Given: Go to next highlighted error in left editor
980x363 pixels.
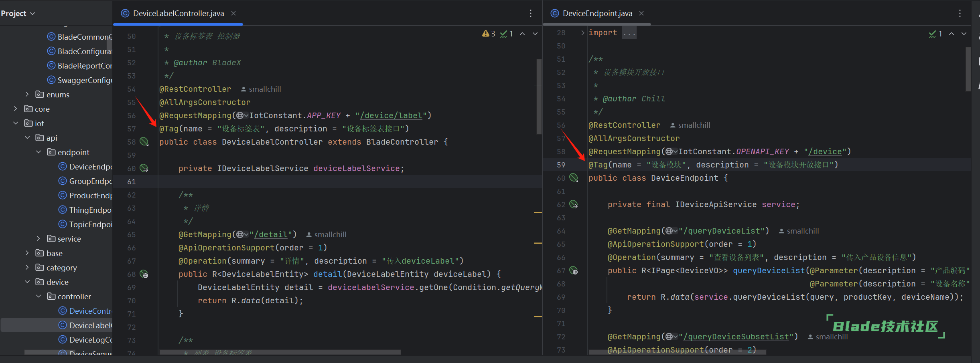Looking at the screenshot, I should coord(535,34).
